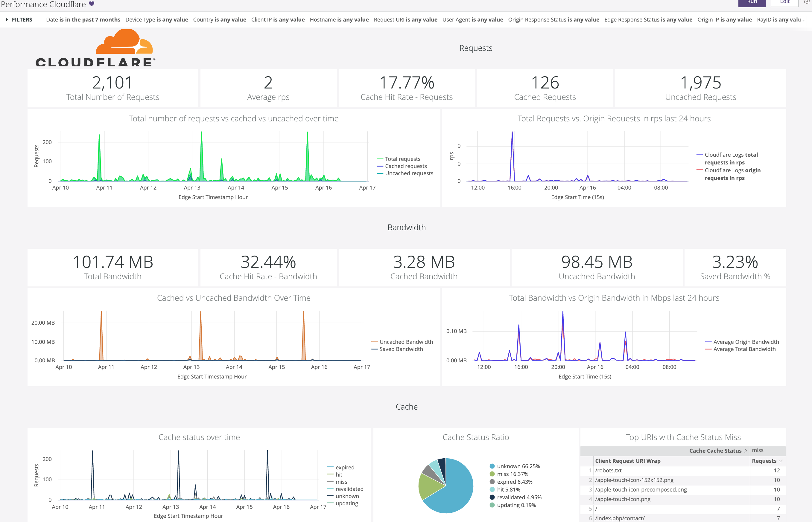Image resolution: width=812 pixels, height=522 pixels.
Task: Click the unknown slice of Cache Status Ratio pie
Action: [456, 490]
